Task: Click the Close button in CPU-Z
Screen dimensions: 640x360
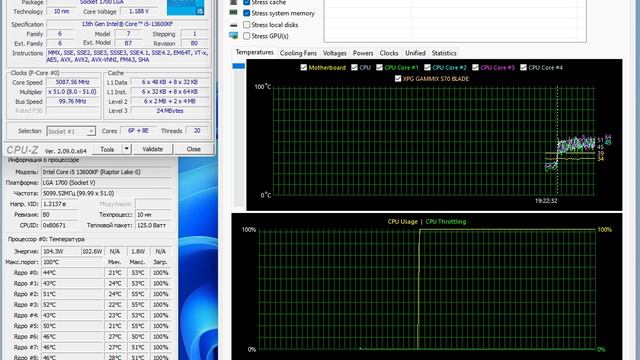Action: (193, 149)
